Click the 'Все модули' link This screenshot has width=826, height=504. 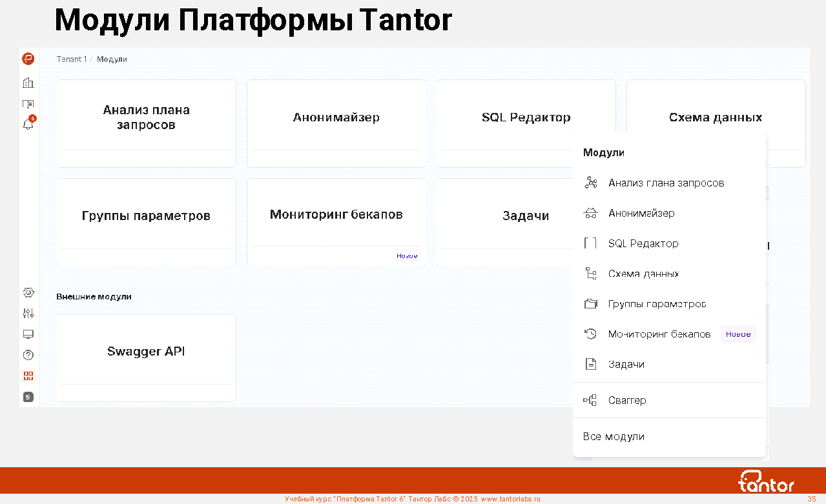pos(614,437)
